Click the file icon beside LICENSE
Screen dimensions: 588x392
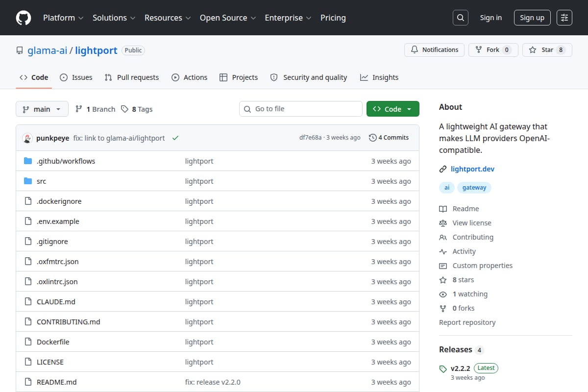pyautogui.click(x=28, y=362)
